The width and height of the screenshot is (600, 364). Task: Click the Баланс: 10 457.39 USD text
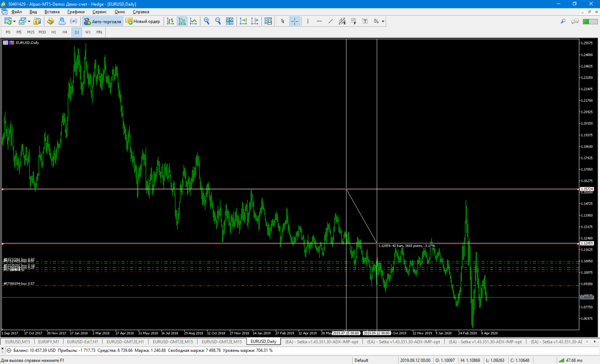34,351
